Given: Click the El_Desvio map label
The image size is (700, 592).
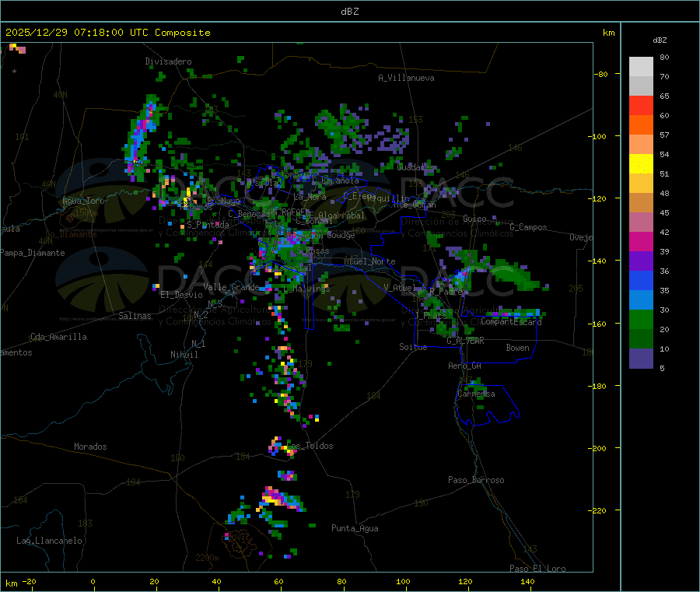Looking at the screenshot, I should tap(182, 295).
